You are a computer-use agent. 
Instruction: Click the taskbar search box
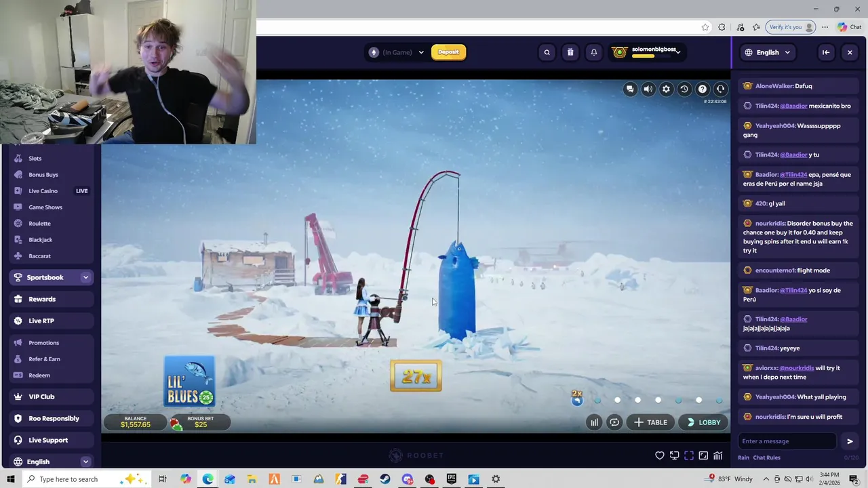coord(87,479)
